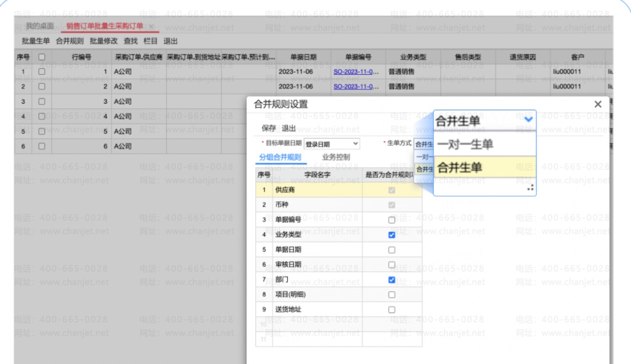The image size is (631, 364).
Task: Toggle the select-all checkbox in table header
Action: 42,57
